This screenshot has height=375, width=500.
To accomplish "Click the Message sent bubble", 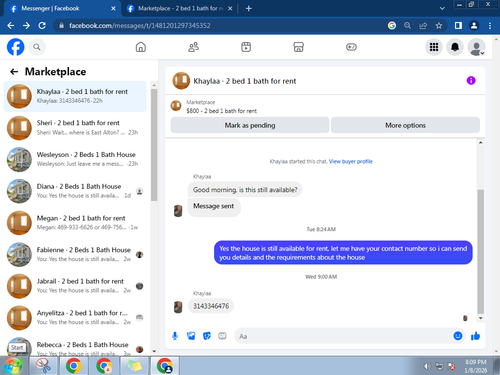I will [214, 206].
